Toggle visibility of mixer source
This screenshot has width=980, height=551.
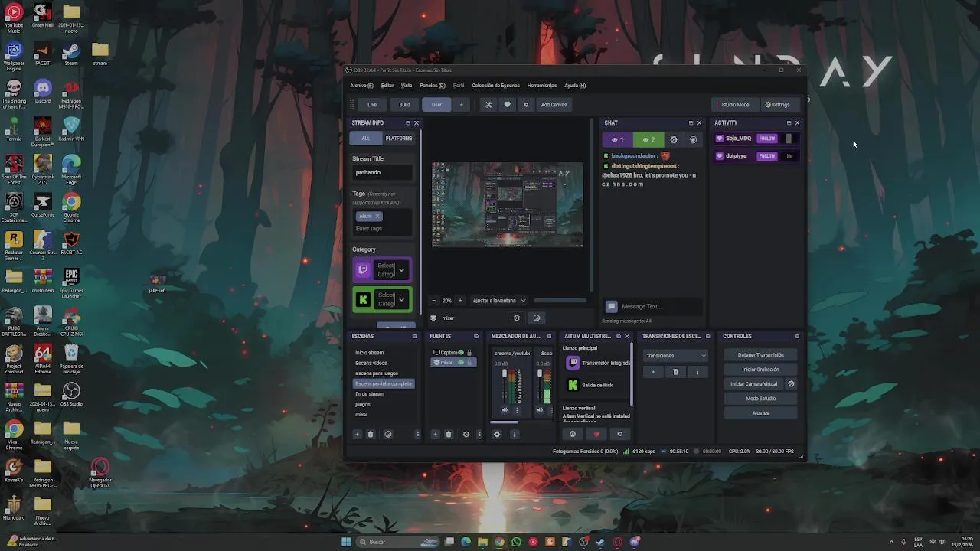(x=461, y=363)
